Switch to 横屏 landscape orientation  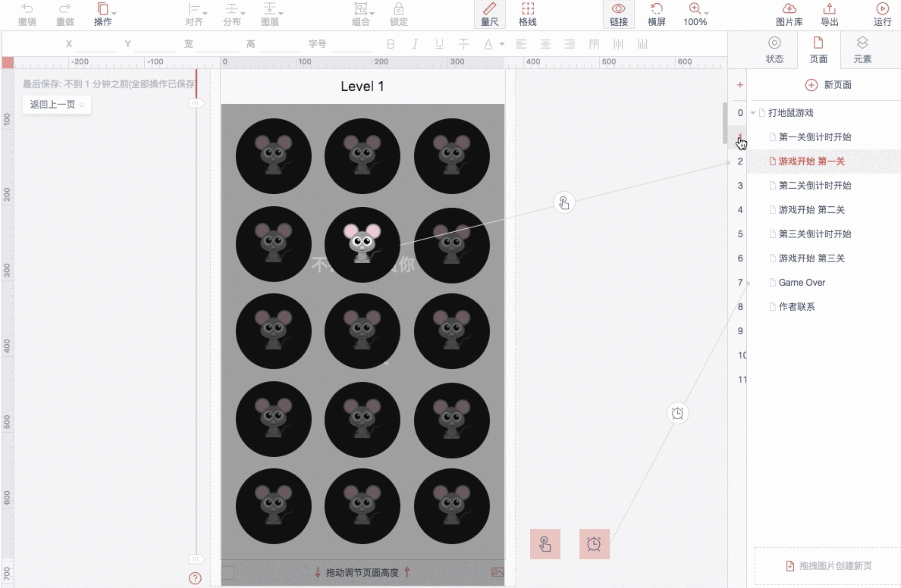coord(657,15)
